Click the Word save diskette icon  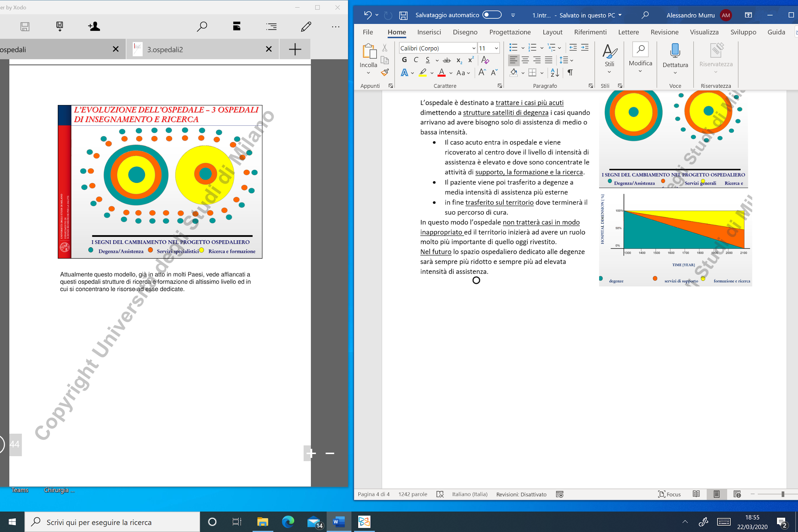coord(403,15)
